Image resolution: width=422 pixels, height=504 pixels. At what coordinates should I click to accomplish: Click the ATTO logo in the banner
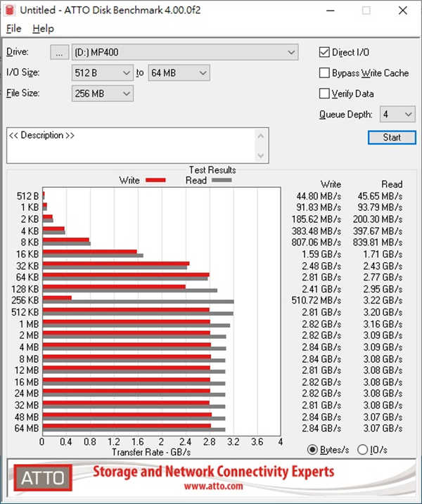(x=43, y=478)
